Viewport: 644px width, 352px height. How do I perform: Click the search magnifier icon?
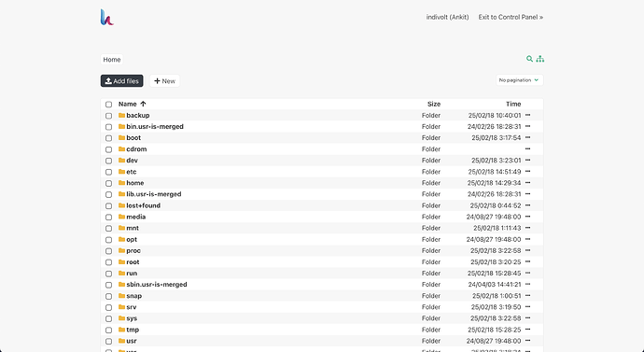(x=529, y=59)
